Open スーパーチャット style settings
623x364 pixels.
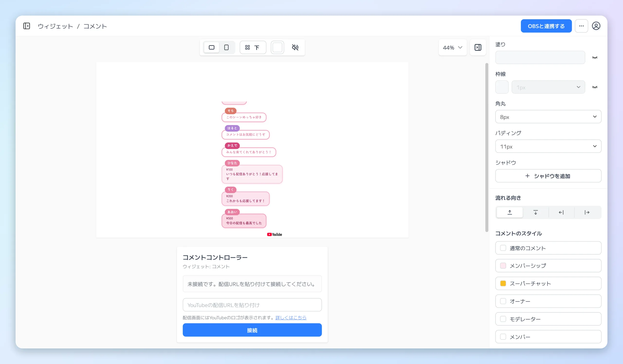[548, 284]
